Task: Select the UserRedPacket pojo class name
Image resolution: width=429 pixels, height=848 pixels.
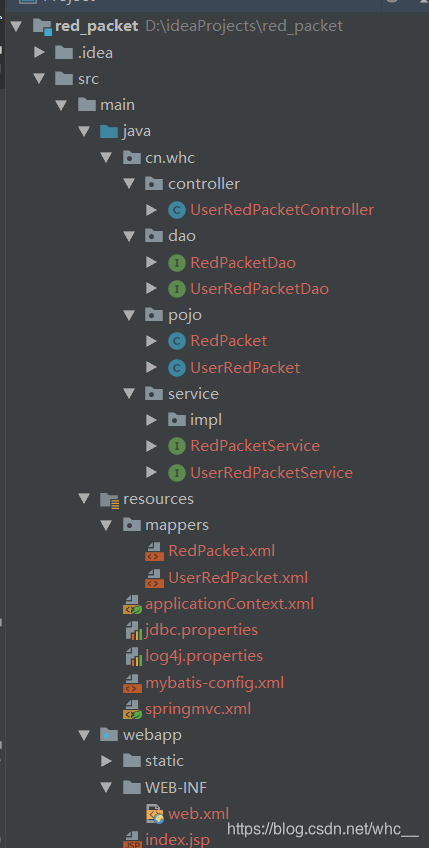Action: [245, 368]
